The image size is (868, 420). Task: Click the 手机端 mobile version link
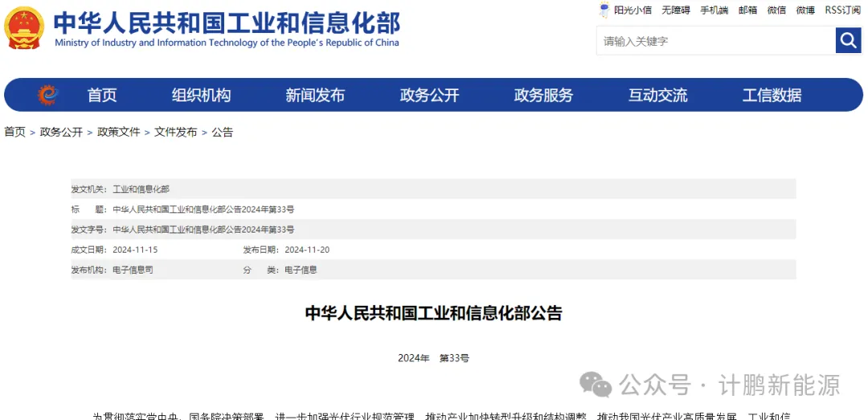714,10
